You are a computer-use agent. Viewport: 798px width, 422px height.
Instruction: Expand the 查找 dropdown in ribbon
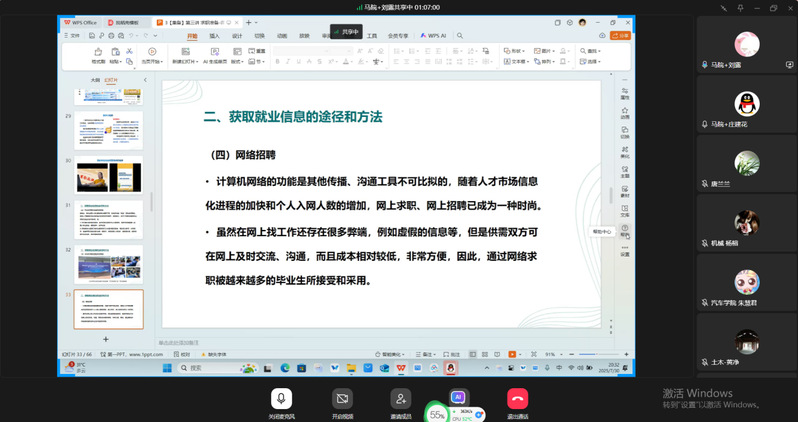(x=591, y=51)
